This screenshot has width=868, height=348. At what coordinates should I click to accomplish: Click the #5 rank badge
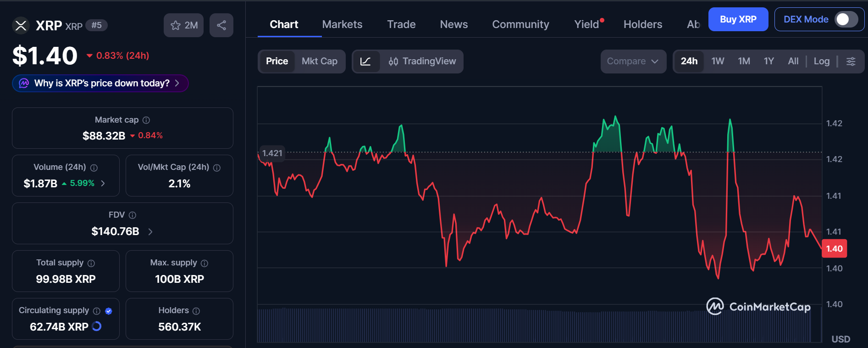tap(97, 25)
